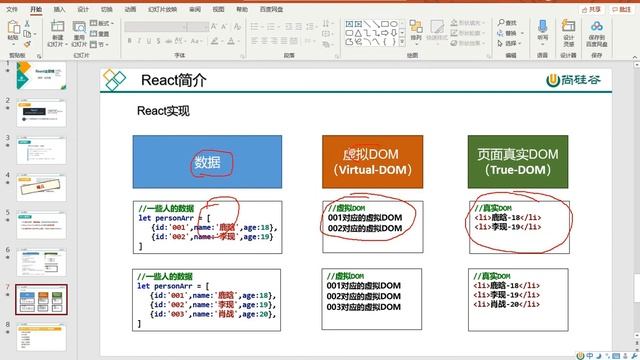Open the 选择 select dropdown

509,43
